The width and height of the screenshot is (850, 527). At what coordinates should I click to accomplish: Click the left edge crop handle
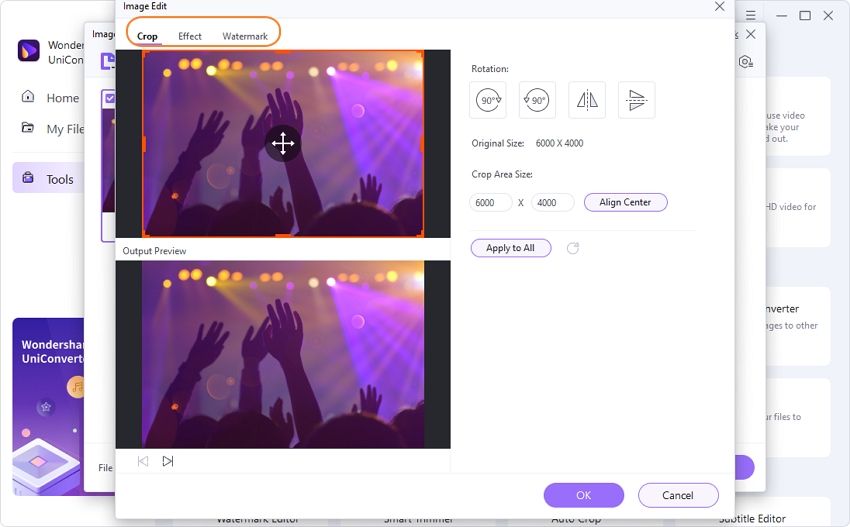pos(144,144)
